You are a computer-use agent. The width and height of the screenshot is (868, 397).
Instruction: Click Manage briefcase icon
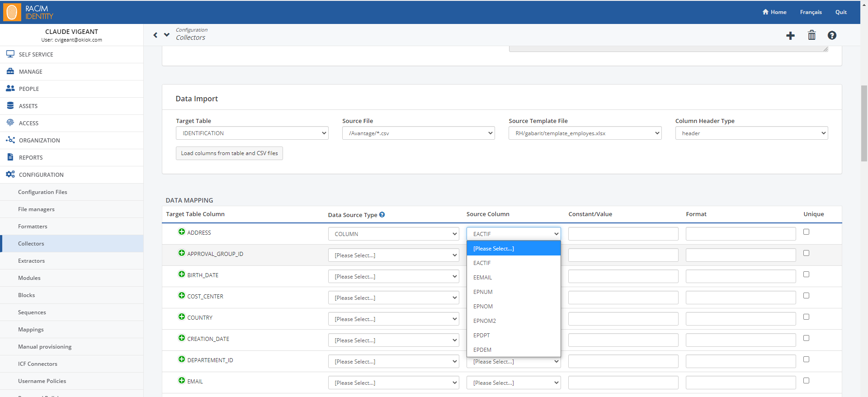pyautogui.click(x=10, y=71)
